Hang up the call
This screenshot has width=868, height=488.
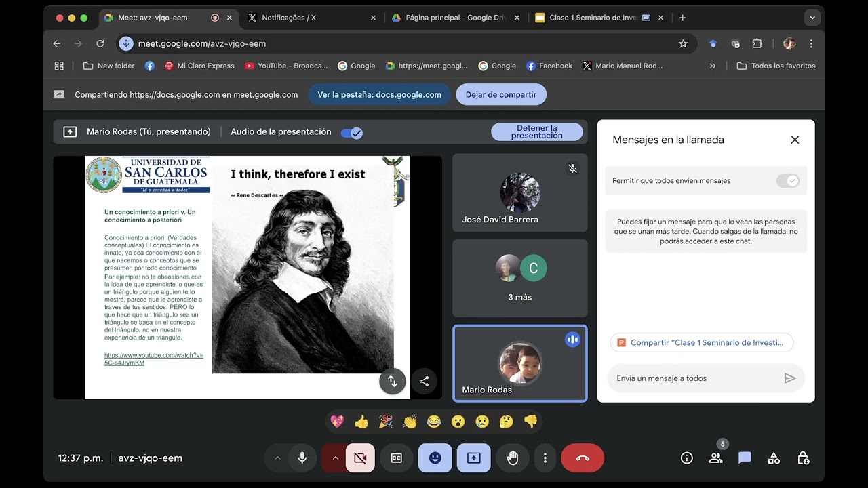pyautogui.click(x=583, y=458)
